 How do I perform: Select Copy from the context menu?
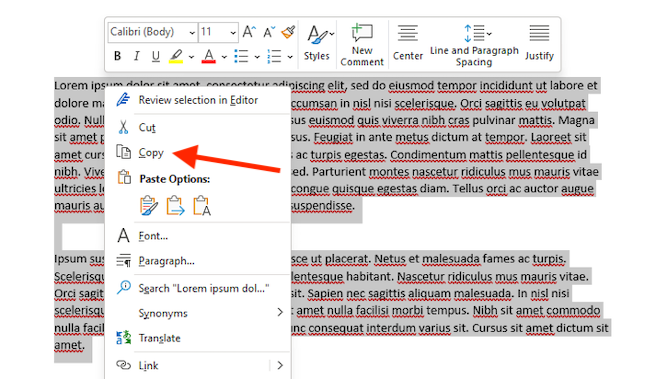point(198,153)
